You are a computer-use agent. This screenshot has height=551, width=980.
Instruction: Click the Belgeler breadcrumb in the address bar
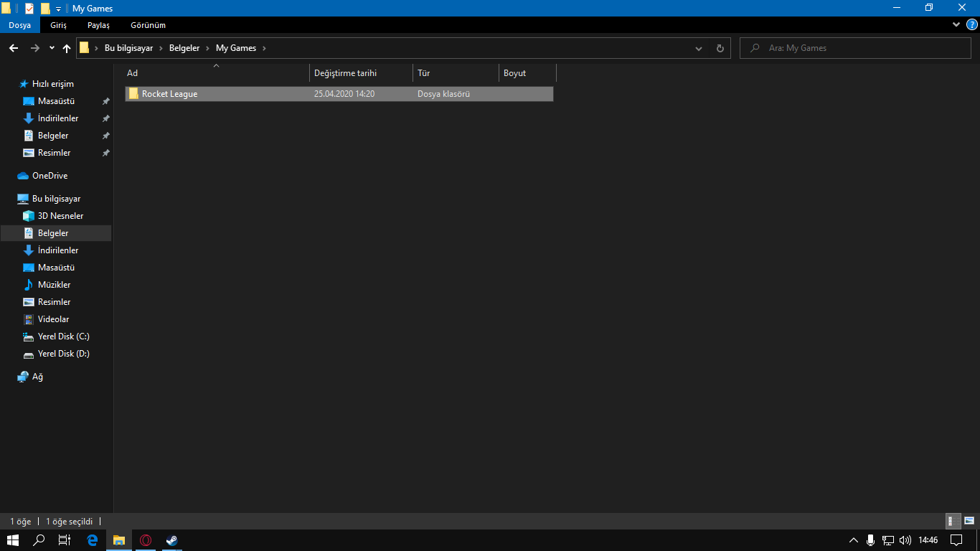click(x=184, y=48)
